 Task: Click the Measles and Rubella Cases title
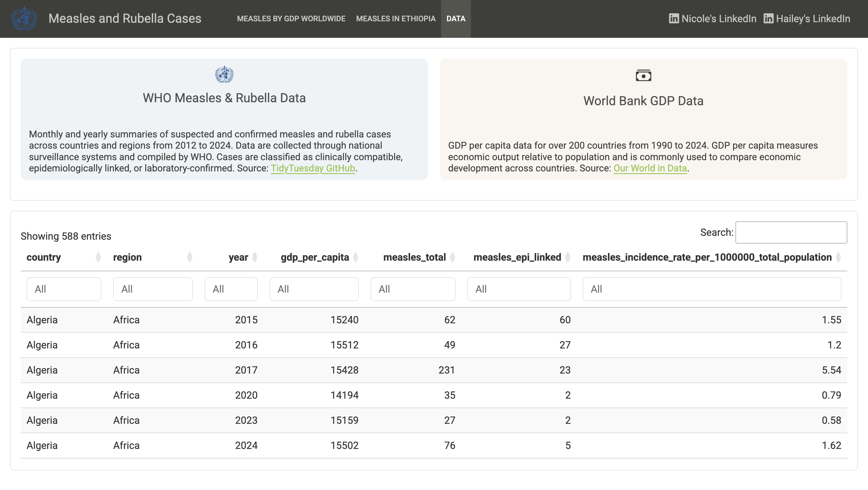125,19
